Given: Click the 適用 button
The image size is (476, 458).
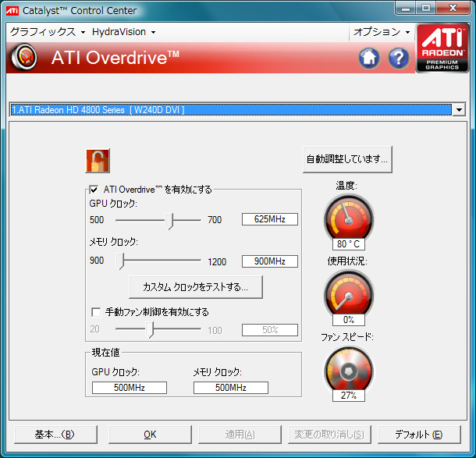Looking at the screenshot, I should click(240, 435).
